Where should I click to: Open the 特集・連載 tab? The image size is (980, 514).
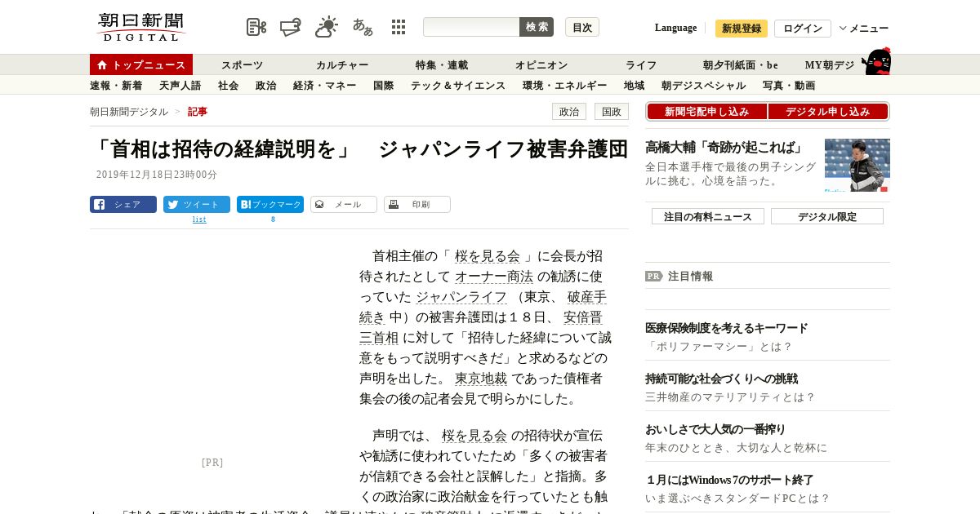(x=442, y=65)
